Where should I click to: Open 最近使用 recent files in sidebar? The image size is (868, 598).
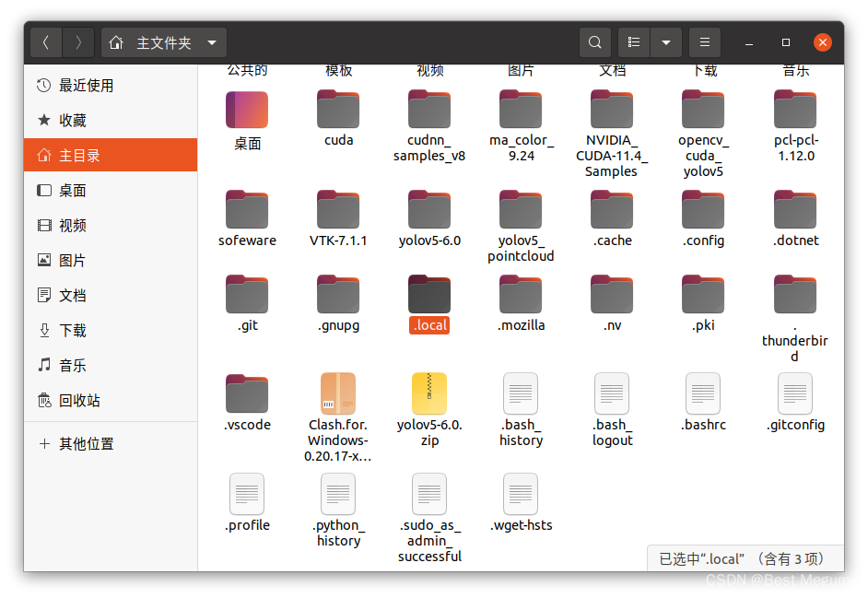tap(80, 85)
